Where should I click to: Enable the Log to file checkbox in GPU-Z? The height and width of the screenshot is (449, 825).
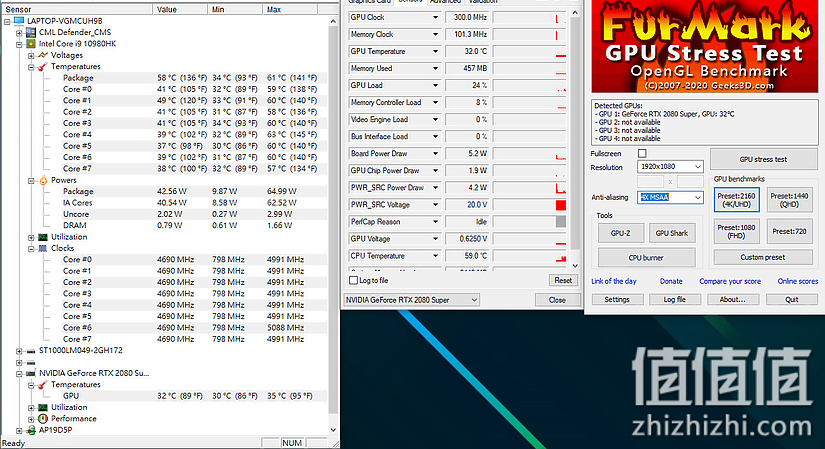(x=354, y=281)
